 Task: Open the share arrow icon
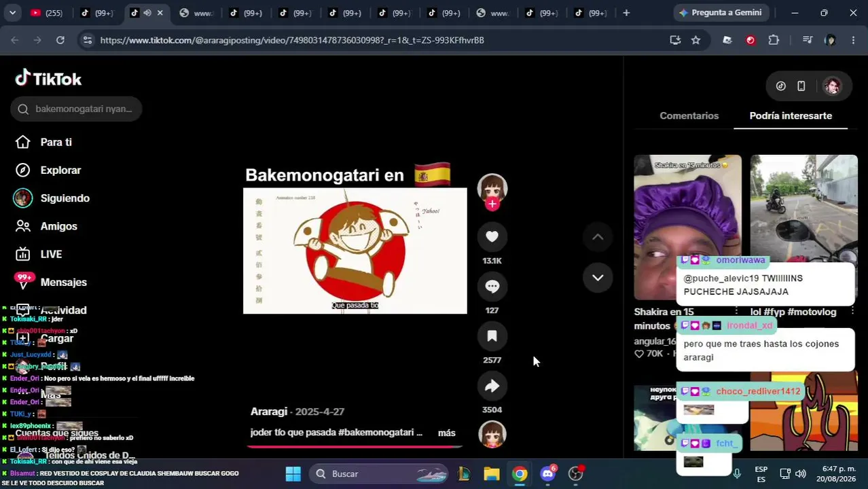click(492, 386)
